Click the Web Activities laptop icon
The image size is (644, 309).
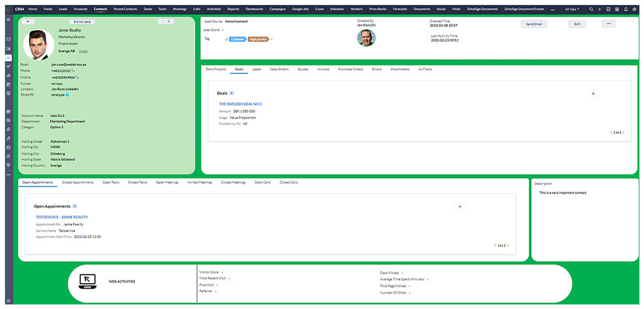point(87,281)
